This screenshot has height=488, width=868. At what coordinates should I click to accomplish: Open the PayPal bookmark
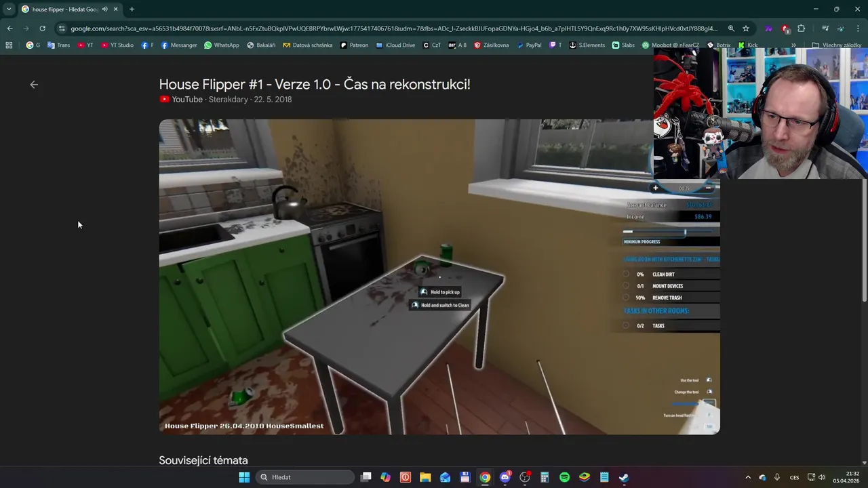(530, 45)
